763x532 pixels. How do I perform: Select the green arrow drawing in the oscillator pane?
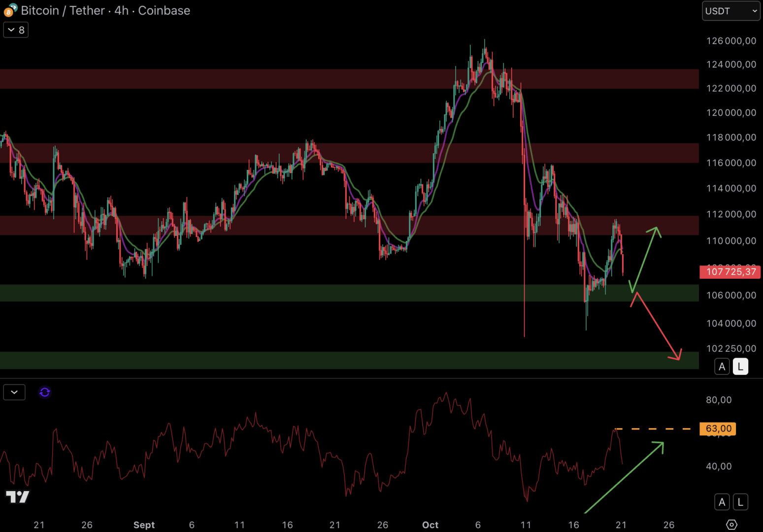[625, 477]
